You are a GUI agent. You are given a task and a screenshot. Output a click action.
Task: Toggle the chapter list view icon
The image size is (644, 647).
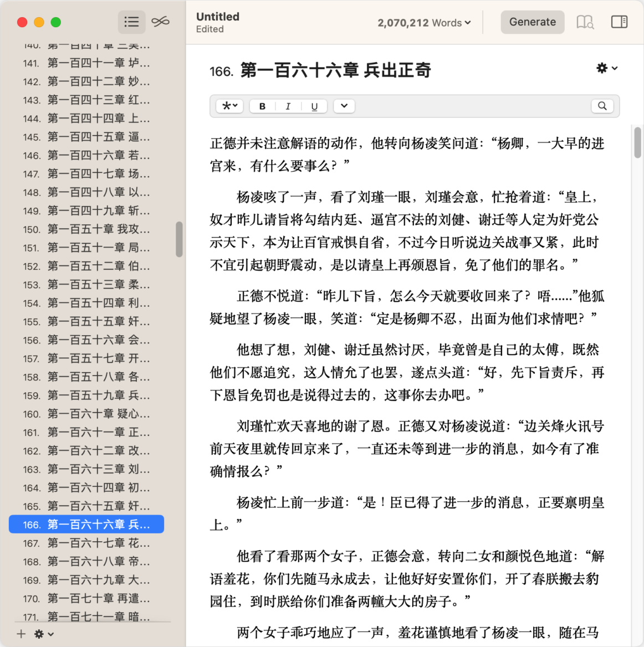coord(131,22)
